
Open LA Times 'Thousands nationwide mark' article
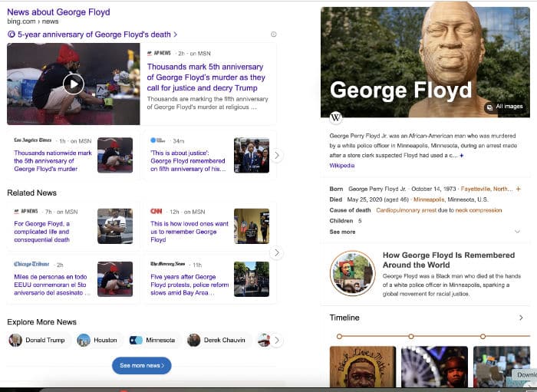pyautogui.click(x=53, y=161)
